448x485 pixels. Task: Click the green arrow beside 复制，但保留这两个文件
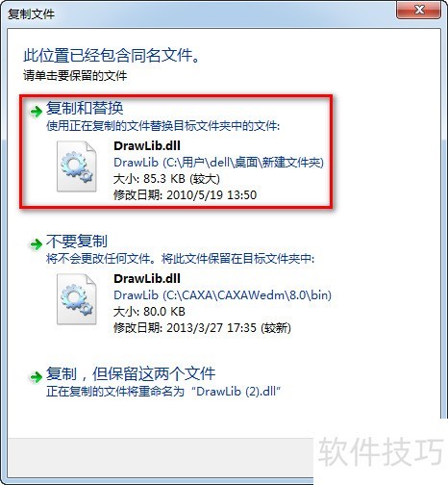point(37,377)
